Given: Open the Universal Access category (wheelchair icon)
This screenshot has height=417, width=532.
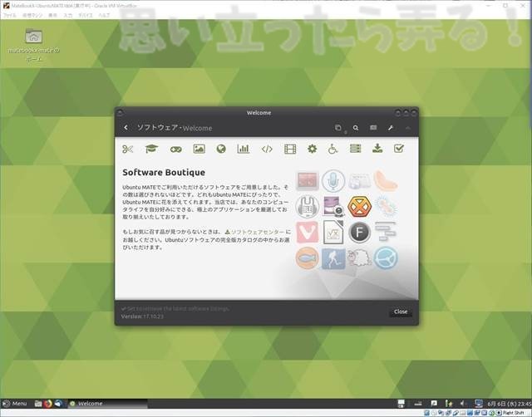Looking at the screenshot, I should [x=332, y=149].
